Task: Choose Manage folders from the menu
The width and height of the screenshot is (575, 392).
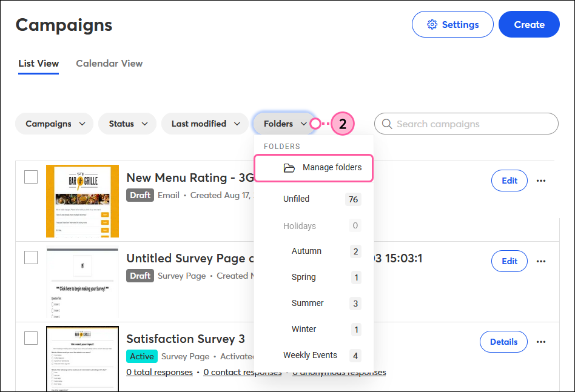Action: coord(314,168)
